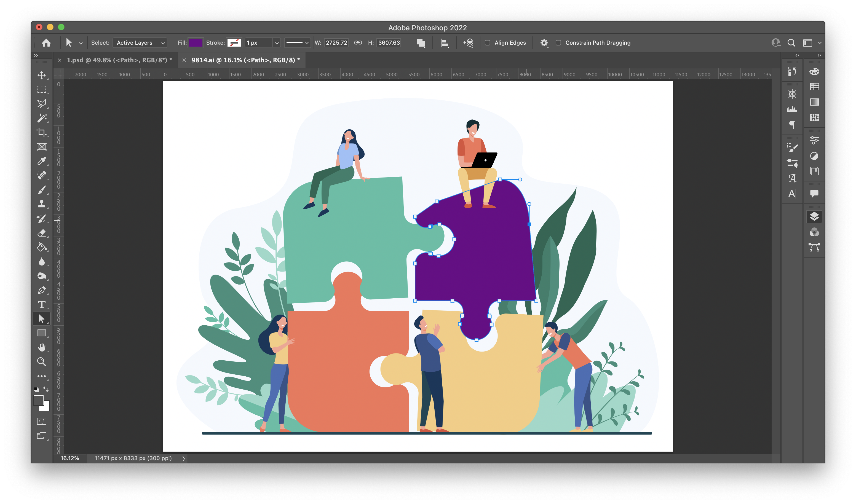Enable the Align Edges checkbox
This screenshot has height=504, width=856.
tap(488, 43)
